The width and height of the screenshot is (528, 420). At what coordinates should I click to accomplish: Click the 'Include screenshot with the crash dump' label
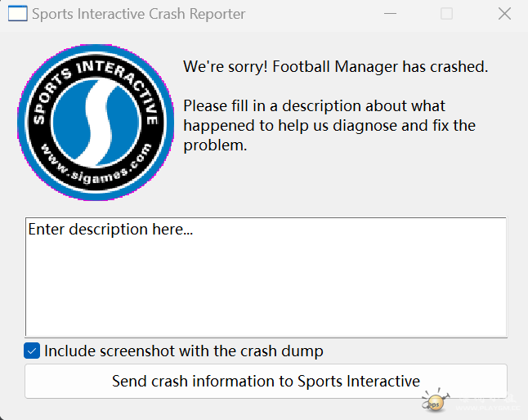[x=184, y=351]
